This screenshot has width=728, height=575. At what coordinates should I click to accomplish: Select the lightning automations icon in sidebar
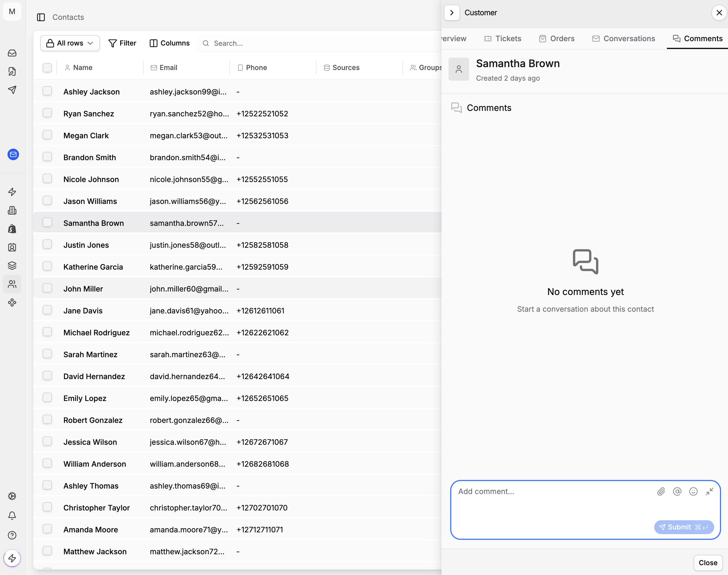pyautogui.click(x=12, y=192)
